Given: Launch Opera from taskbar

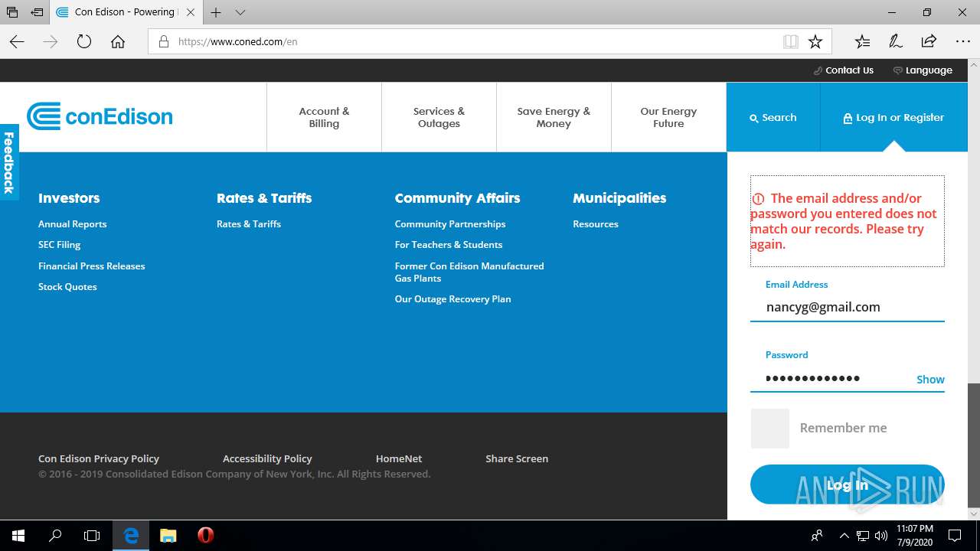Looking at the screenshot, I should pos(205,536).
